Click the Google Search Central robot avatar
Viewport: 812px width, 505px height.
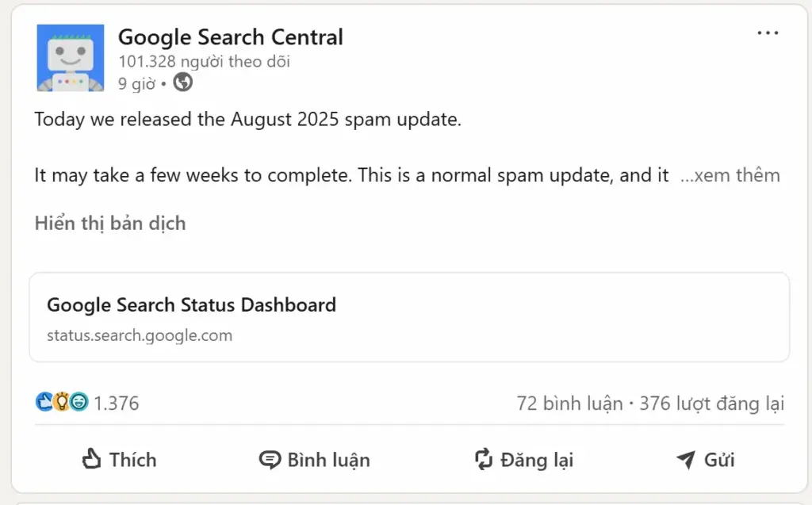coord(71,57)
